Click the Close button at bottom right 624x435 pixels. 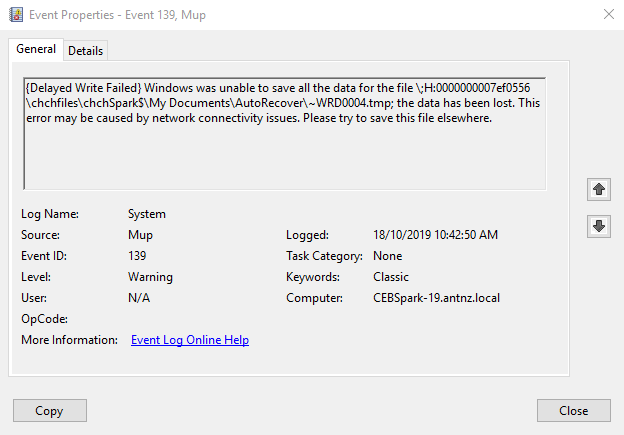[573, 410]
